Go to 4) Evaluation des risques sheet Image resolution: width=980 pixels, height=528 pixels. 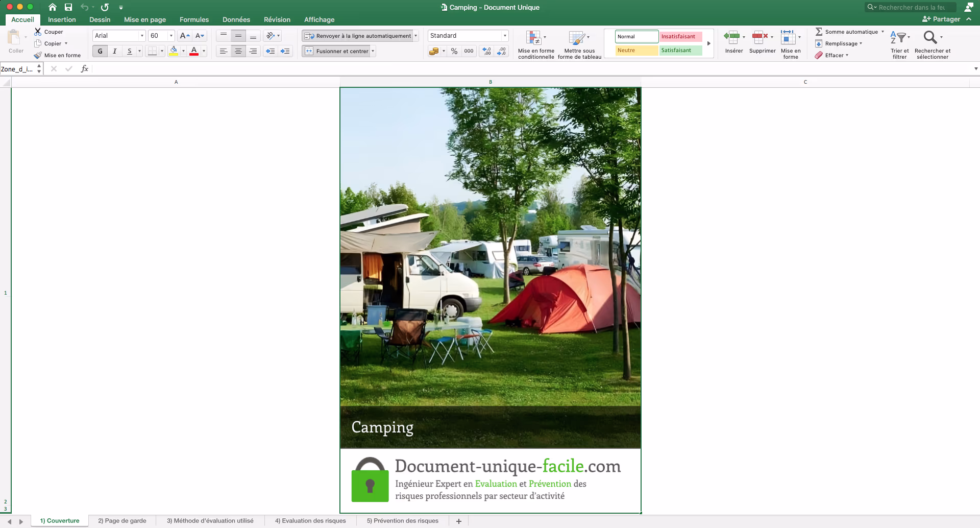[x=310, y=521]
